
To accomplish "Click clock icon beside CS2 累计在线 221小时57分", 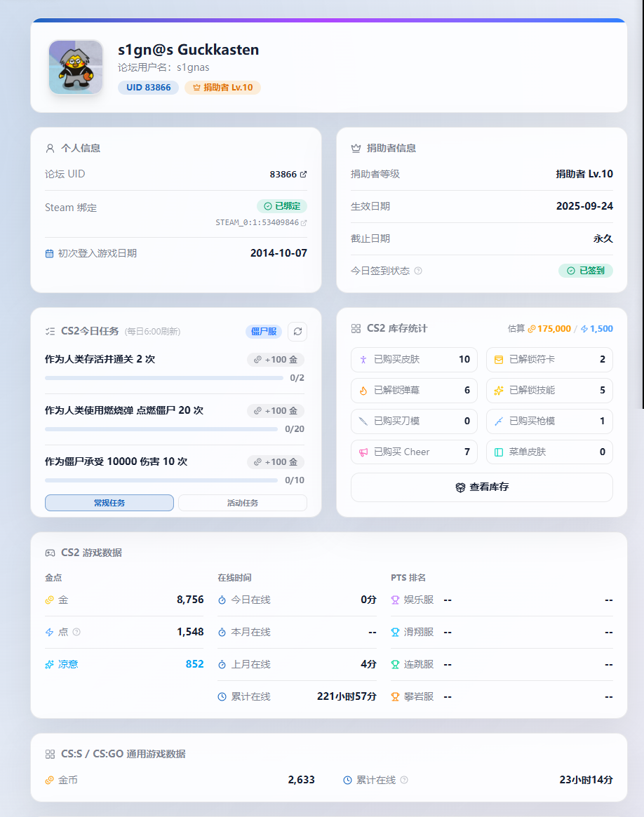I will coord(222,696).
